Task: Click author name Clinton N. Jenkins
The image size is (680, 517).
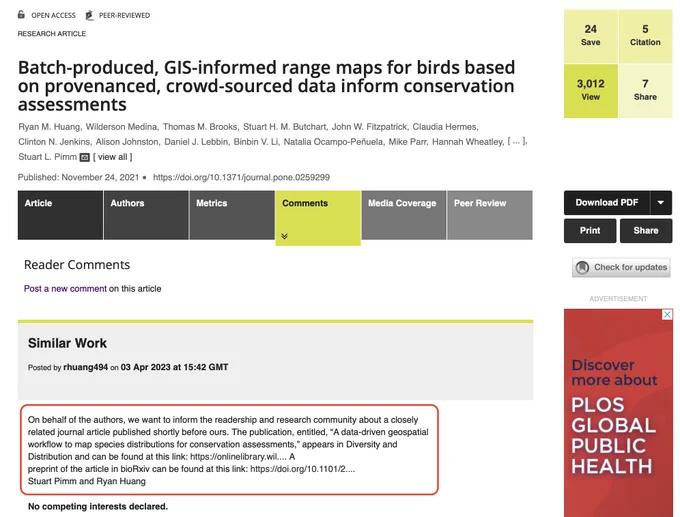Action: (54, 142)
